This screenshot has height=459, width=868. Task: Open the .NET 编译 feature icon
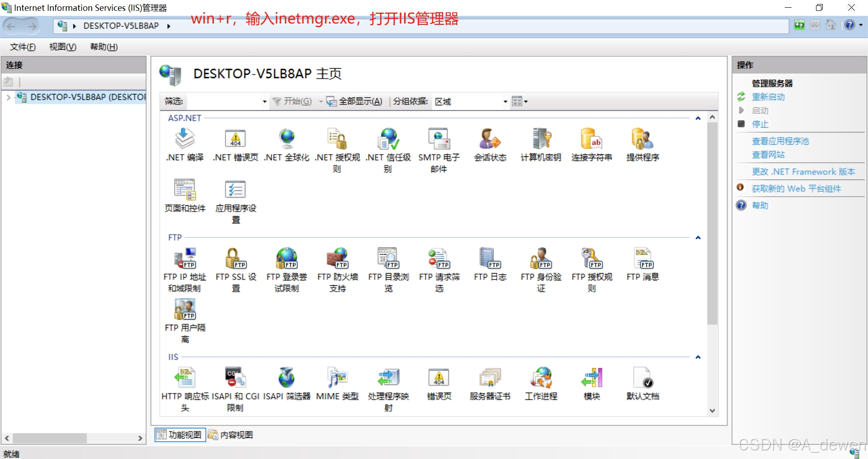tap(185, 145)
